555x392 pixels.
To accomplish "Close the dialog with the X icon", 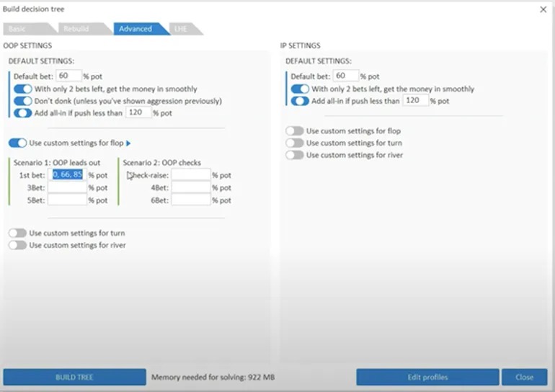I will [543, 9].
